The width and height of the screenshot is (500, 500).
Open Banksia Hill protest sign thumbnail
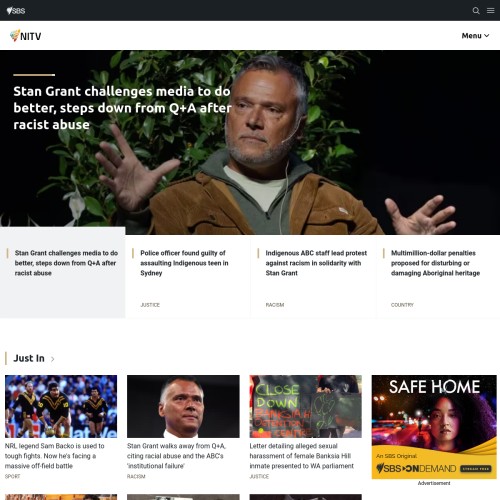[x=306, y=406]
